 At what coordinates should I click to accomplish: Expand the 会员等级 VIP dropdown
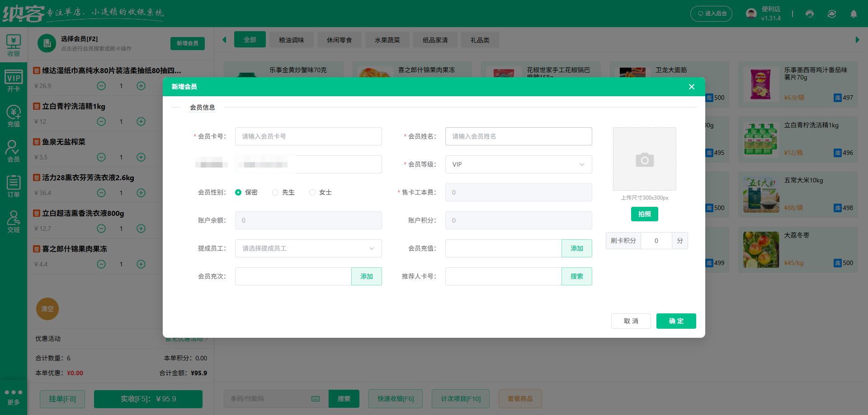click(x=518, y=164)
